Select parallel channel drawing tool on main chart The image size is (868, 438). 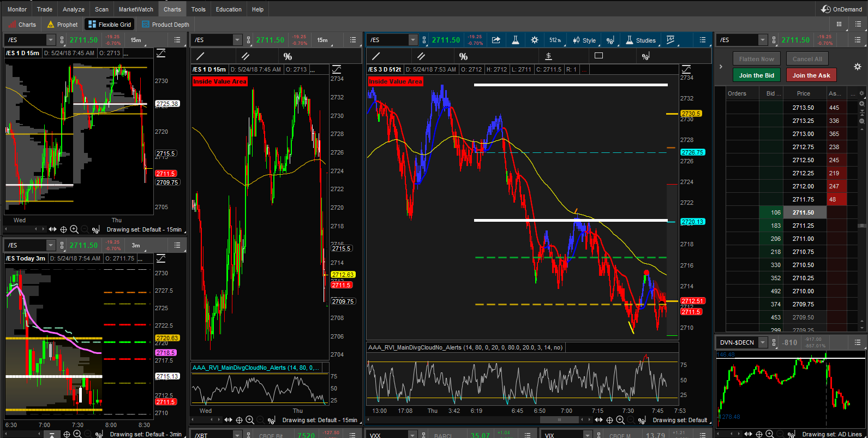point(421,56)
